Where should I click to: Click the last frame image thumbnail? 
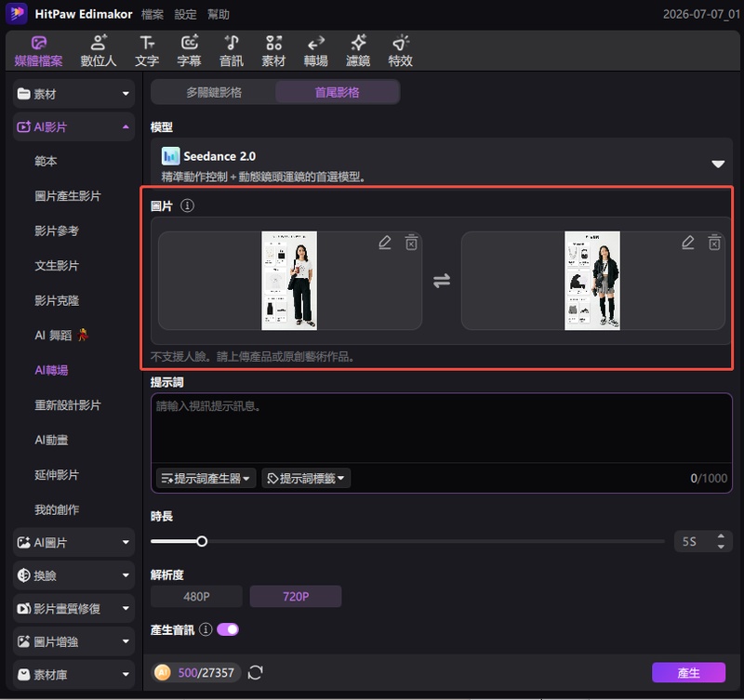(592, 281)
